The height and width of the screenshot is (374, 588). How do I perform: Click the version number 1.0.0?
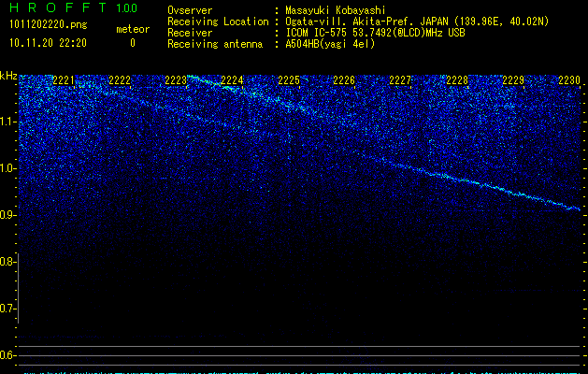(126, 7)
